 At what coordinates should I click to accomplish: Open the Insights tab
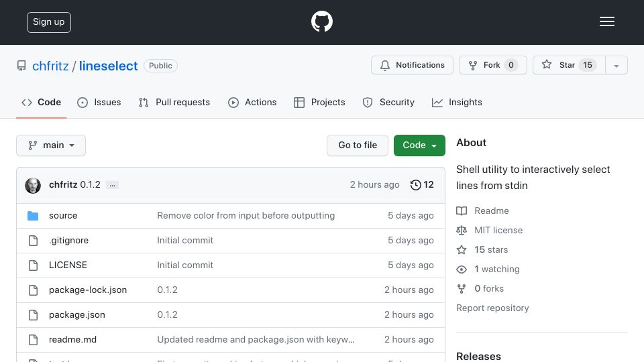pyautogui.click(x=457, y=102)
